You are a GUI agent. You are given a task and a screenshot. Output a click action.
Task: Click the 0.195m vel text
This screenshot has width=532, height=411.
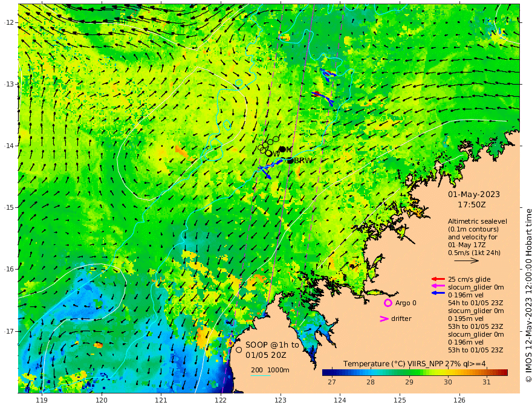pos(466,319)
